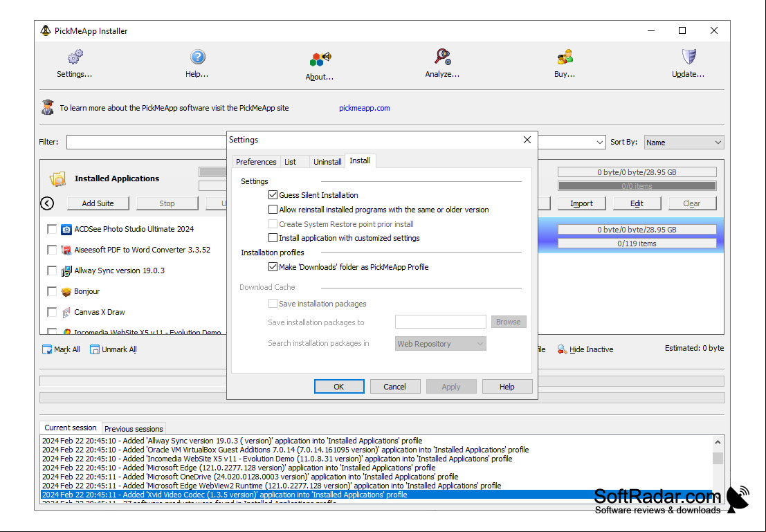This screenshot has width=766, height=532.
Task: Open Search installation packages in Web Repository dropdown
Action: (440, 344)
